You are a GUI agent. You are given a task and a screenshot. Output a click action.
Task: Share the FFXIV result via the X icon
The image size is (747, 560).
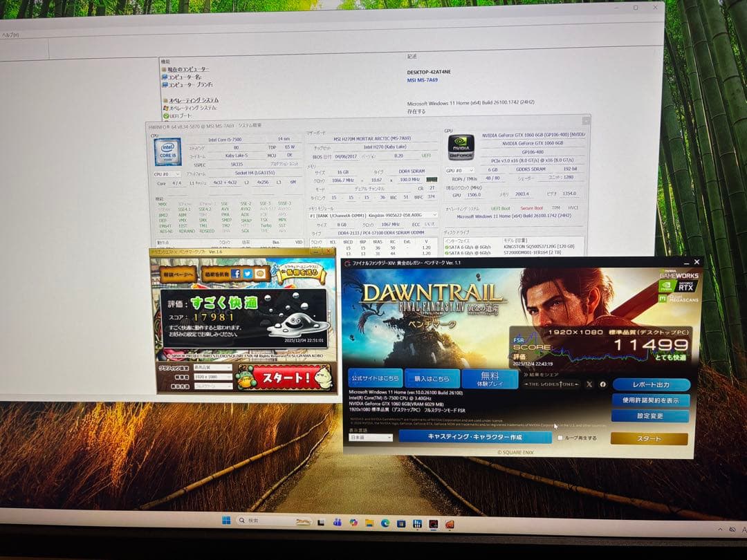pos(590,384)
